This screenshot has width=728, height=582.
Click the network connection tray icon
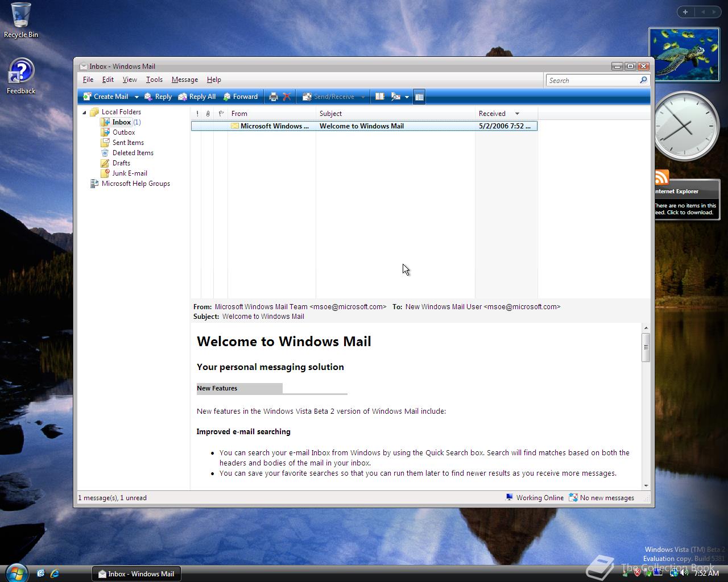point(673,573)
